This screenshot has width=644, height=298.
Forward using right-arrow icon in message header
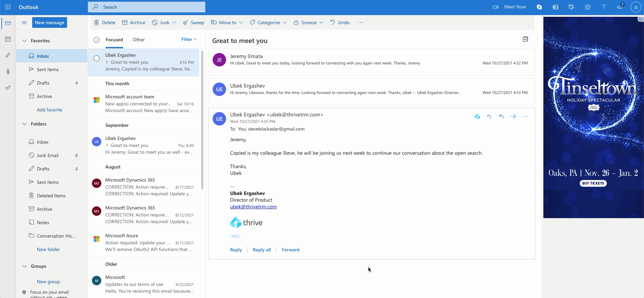point(514,116)
